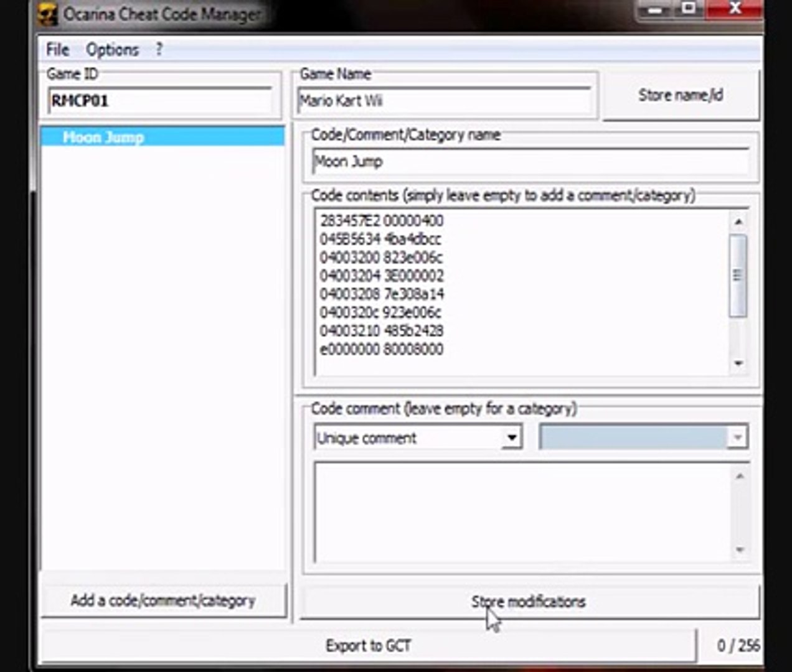Click the Store modifications button
This screenshot has width=792, height=672.
click(x=529, y=602)
